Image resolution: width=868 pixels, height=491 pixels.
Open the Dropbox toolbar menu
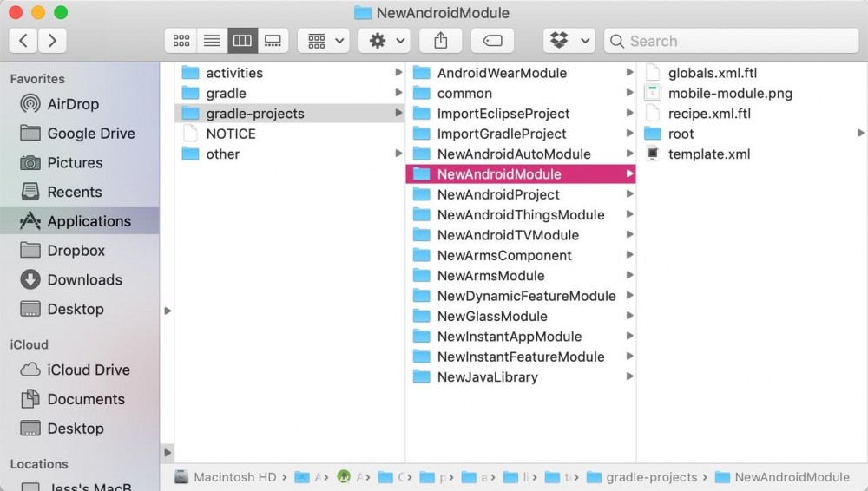click(569, 41)
